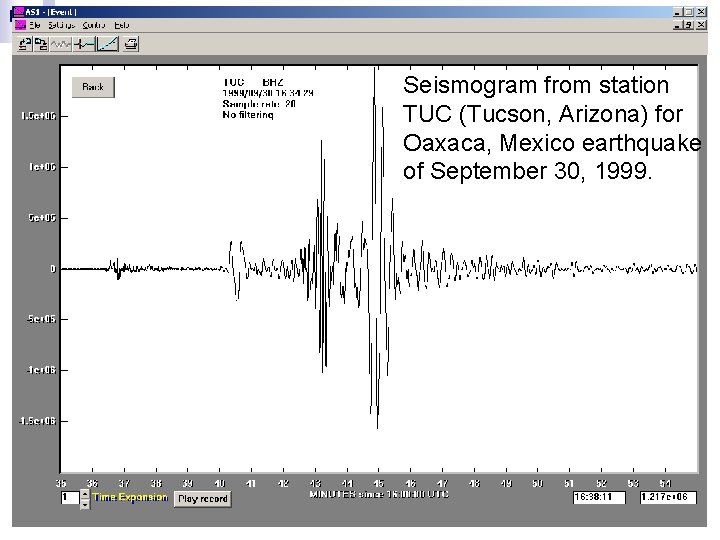
Task: Click the 16:38:11 time readout field
Action: click(599, 497)
